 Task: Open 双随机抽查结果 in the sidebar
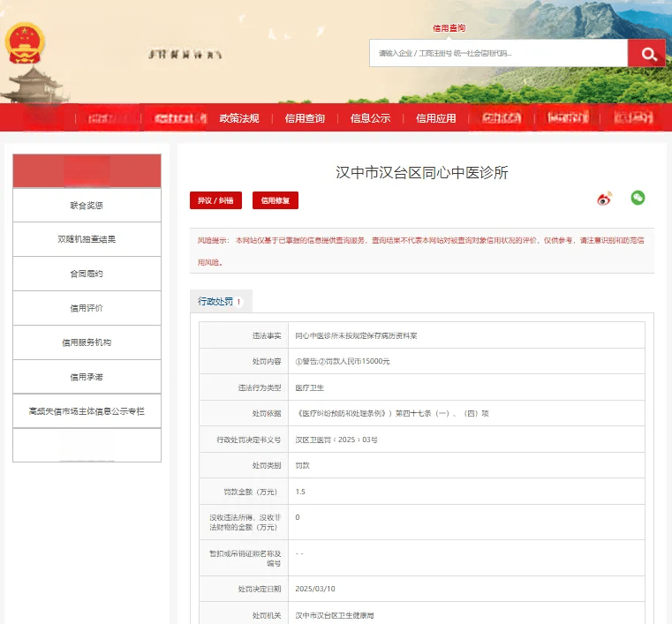(87, 239)
